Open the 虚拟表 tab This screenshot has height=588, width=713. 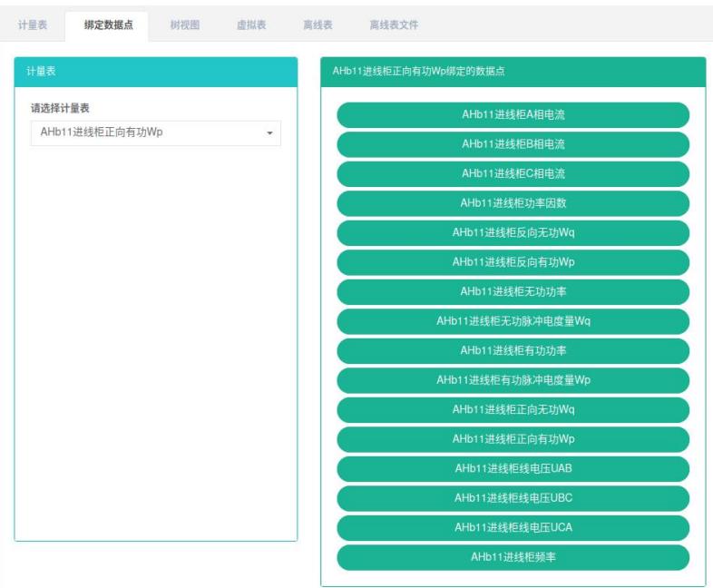pyautogui.click(x=251, y=24)
